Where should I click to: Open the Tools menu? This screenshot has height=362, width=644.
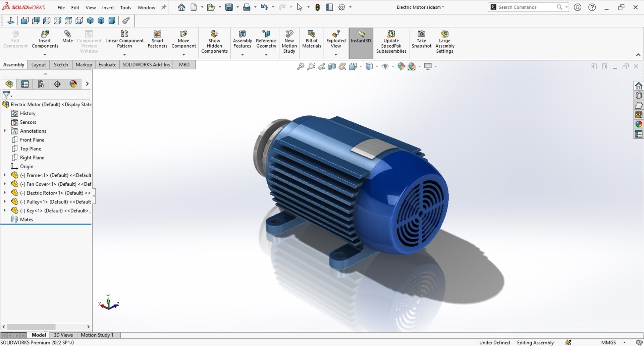126,7
